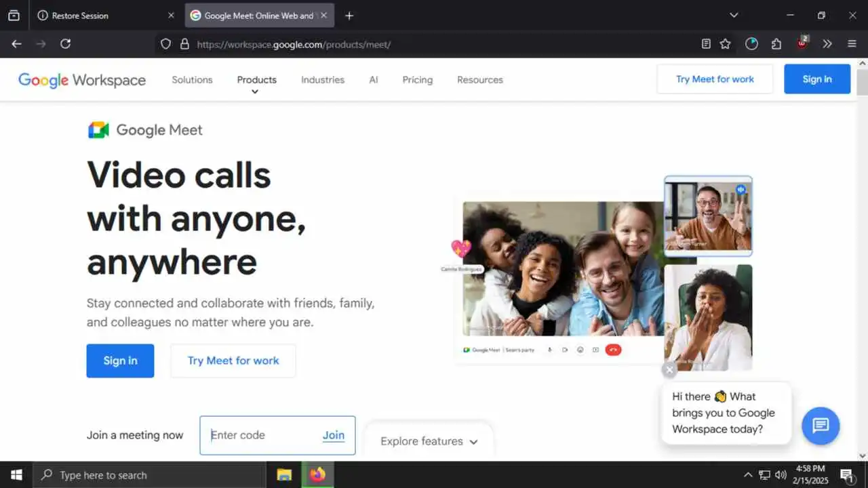Click the Windows taskbar search box
The image size is (868, 488).
click(149, 475)
